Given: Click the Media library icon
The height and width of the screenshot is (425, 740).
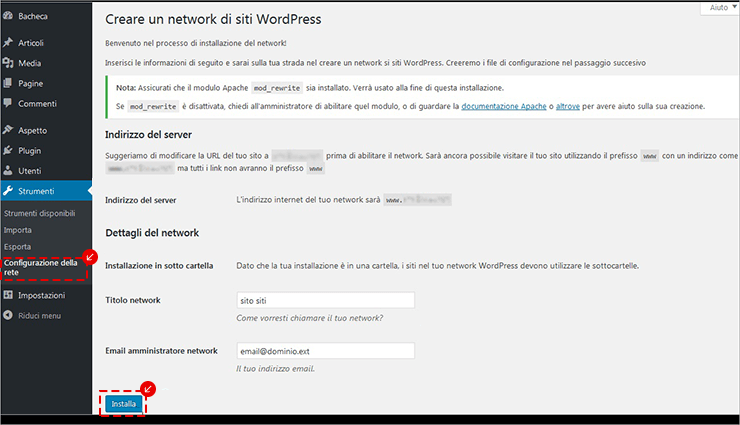Looking at the screenshot, I should coord(8,63).
